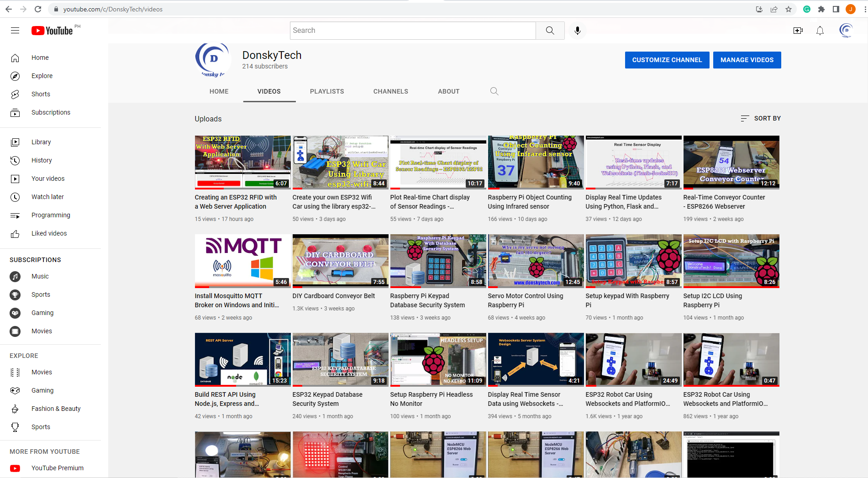Image resolution: width=868 pixels, height=478 pixels.
Task: Open Programming playlist in sidebar
Action: click(51, 215)
